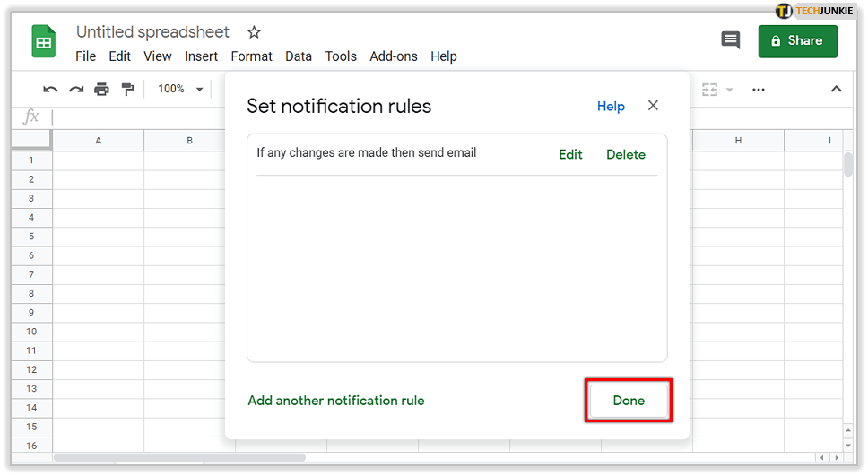The image size is (868, 476).
Task: Click the green Share button
Action: pos(797,40)
